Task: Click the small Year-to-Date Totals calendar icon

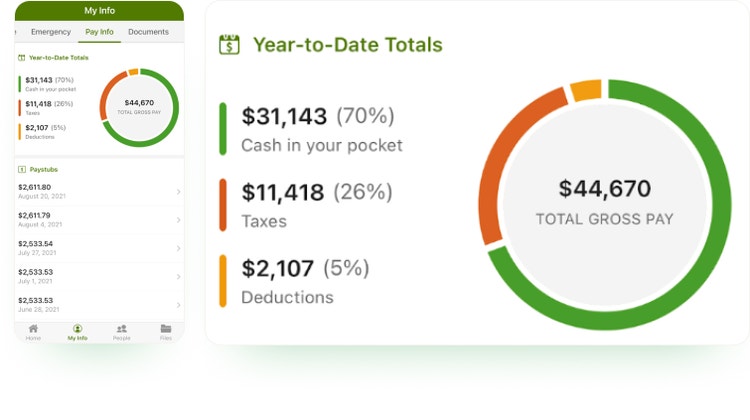Action: [22, 58]
